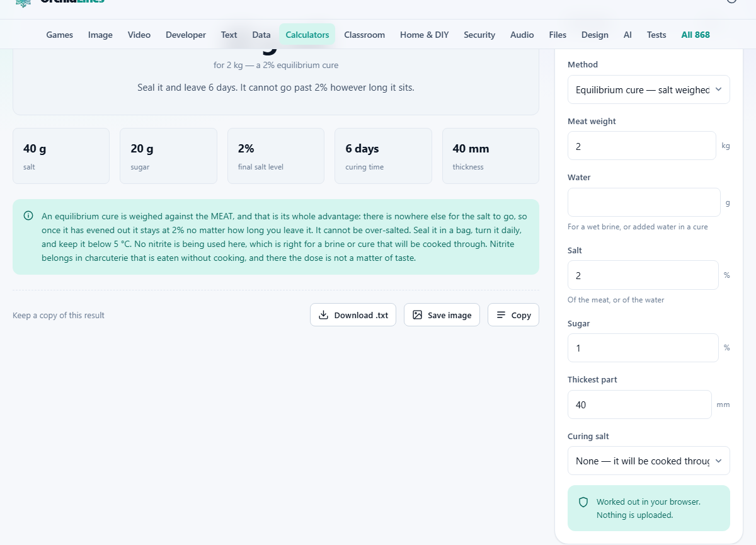The image size is (756, 545).
Task: Click 'Keep a copy of this result' text
Action: 59,315
